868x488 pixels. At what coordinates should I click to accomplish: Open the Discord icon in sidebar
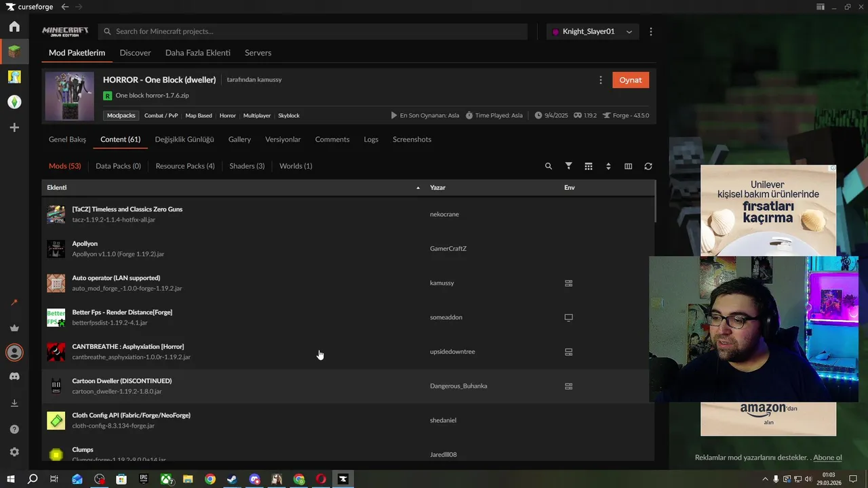tap(14, 376)
